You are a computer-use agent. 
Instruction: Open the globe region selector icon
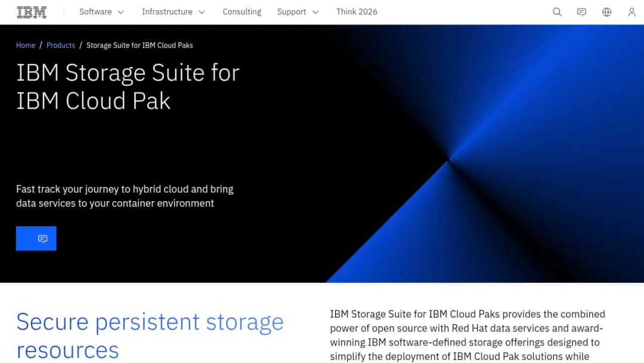606,12
